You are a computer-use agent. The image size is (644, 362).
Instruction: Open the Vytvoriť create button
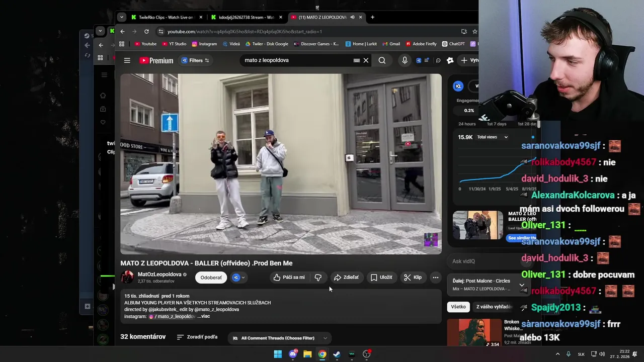click(469, 60)
